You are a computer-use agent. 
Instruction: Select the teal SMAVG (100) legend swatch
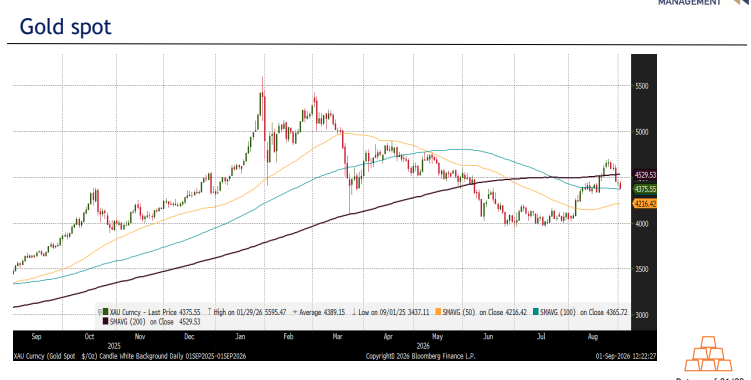coord(536,312)
